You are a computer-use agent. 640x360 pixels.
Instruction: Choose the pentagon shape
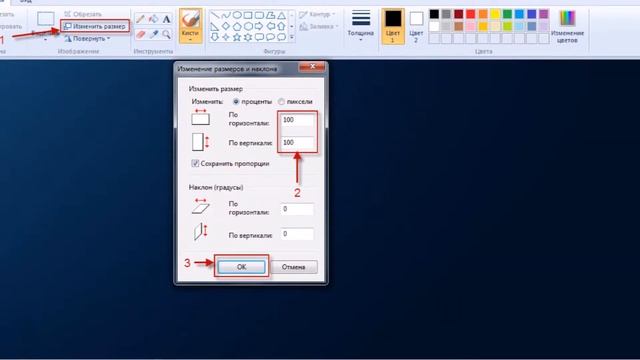237,27
